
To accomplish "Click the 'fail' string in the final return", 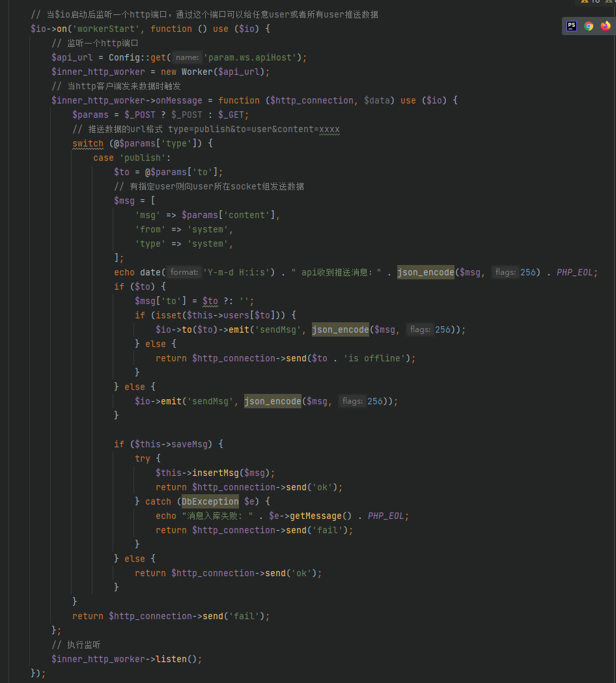I will (x=244, y=617).
